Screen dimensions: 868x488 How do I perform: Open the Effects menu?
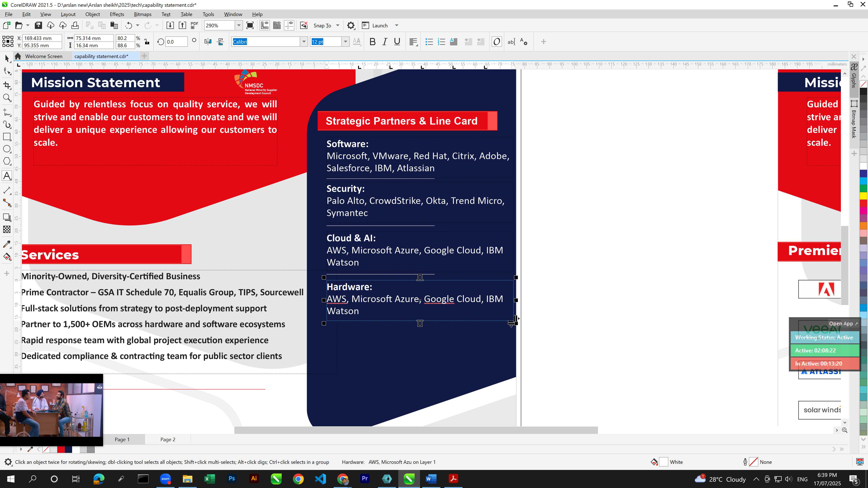[117, 14]
